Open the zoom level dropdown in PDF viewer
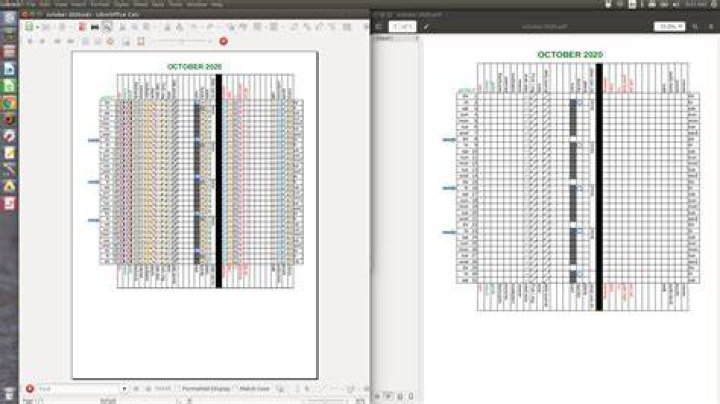Viewport: 720px width, 404px height. 669,27
